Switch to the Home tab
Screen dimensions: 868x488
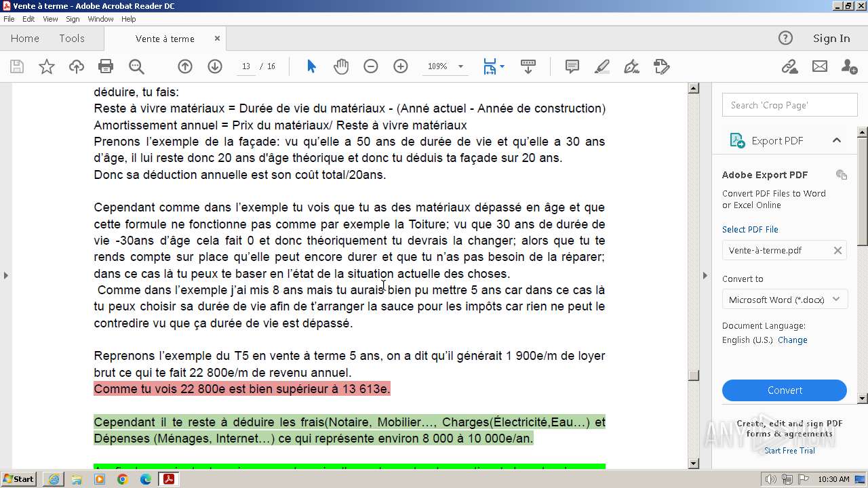(x=25, y=39)
